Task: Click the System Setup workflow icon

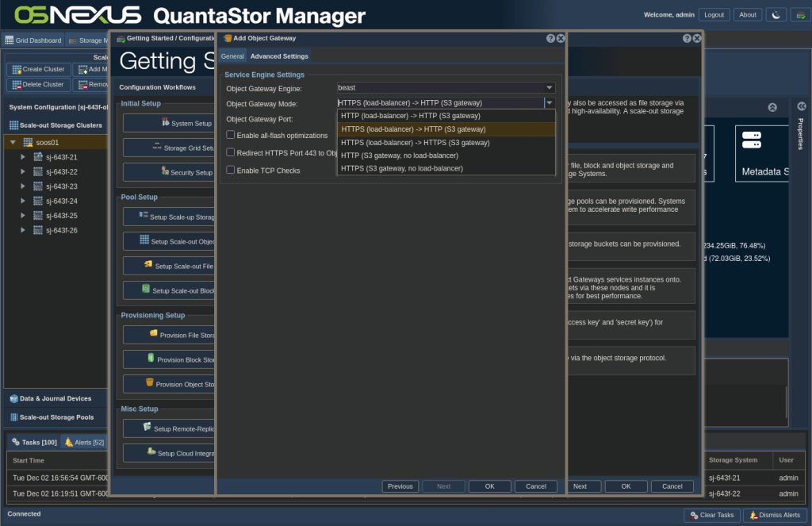Action: point(166,123)
